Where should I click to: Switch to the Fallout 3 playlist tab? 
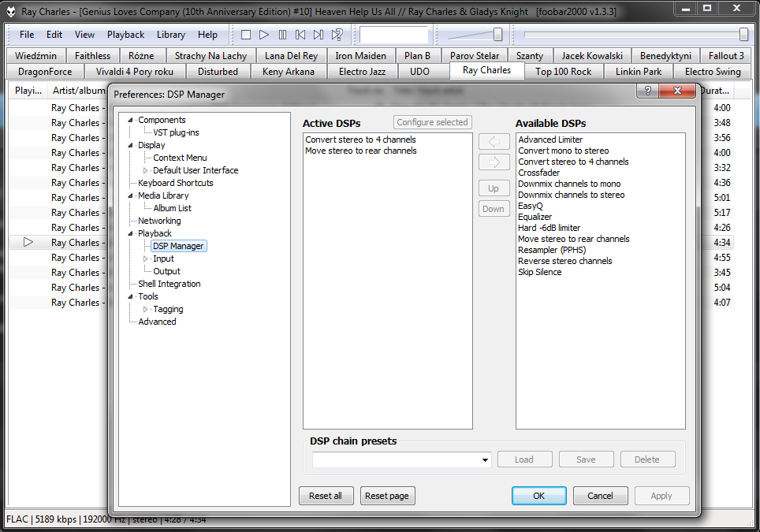click(x=726, y=56)
